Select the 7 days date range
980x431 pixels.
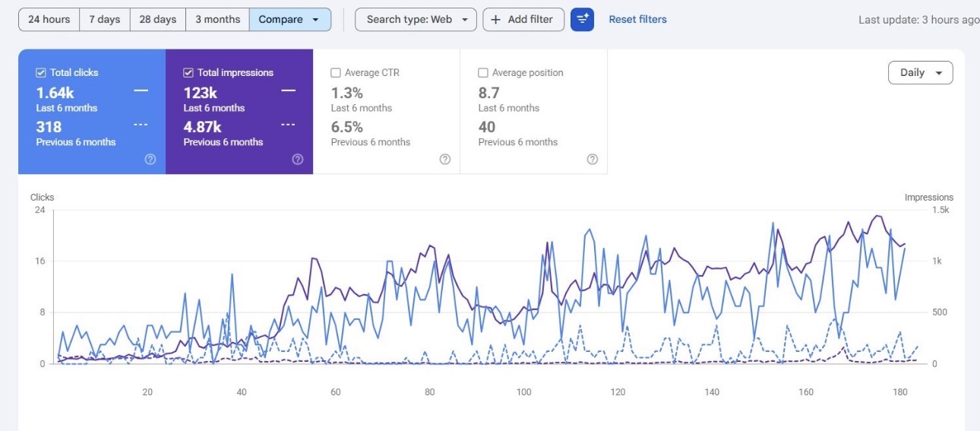point(105,20)
